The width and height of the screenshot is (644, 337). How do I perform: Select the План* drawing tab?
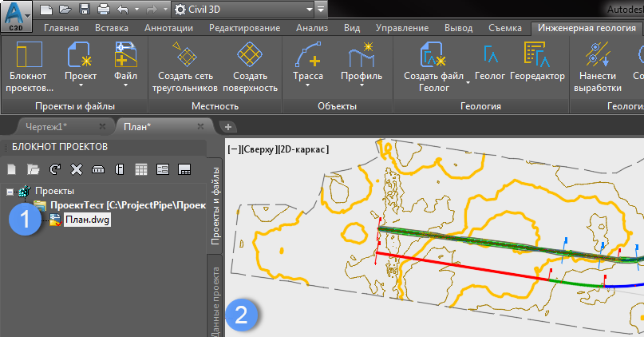[x=137, y=127]
